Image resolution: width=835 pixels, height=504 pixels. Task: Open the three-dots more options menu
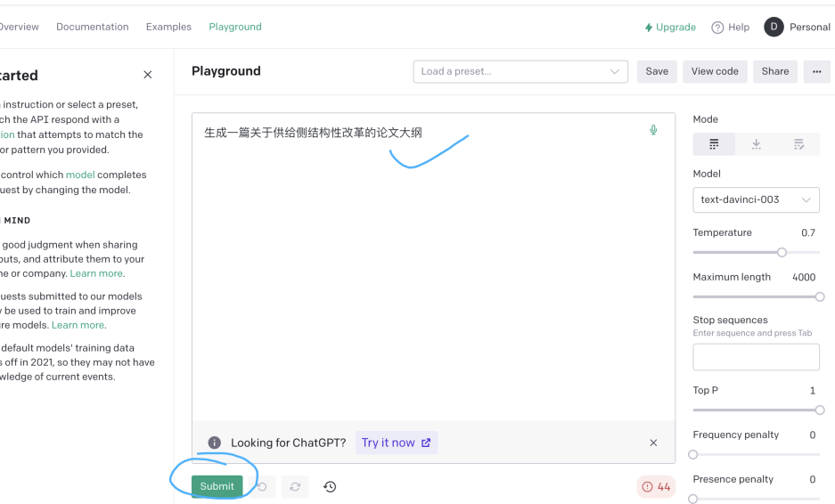coord(816,71)
